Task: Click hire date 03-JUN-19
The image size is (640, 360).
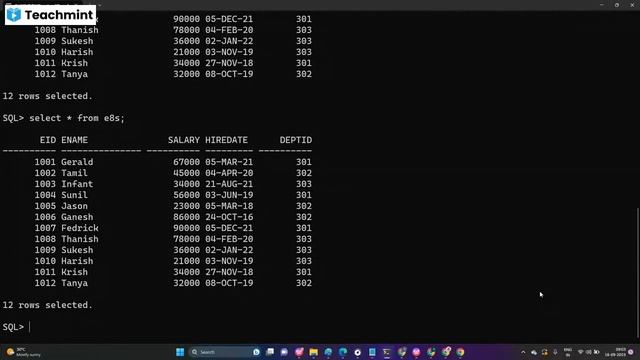Action: click(x=229, y=195)
